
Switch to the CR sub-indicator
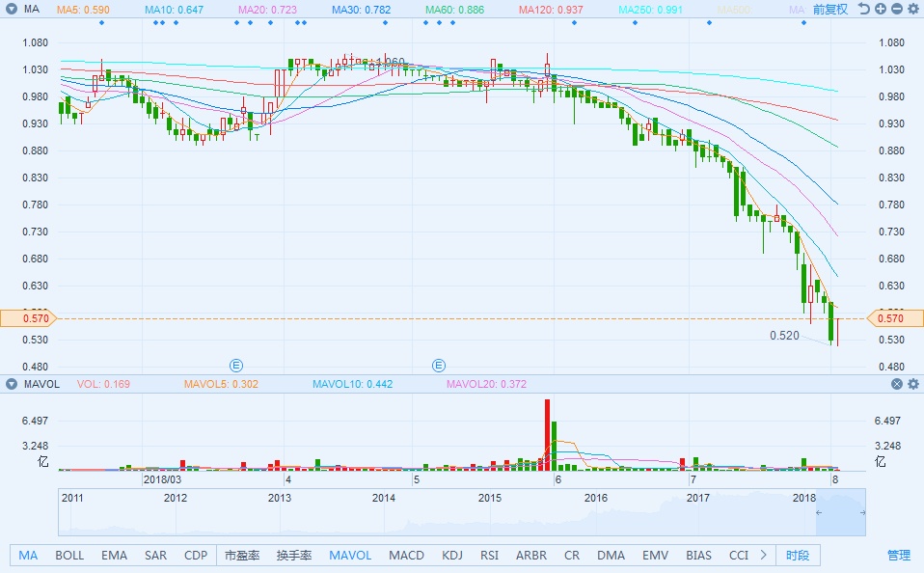(x=572, y=556)
